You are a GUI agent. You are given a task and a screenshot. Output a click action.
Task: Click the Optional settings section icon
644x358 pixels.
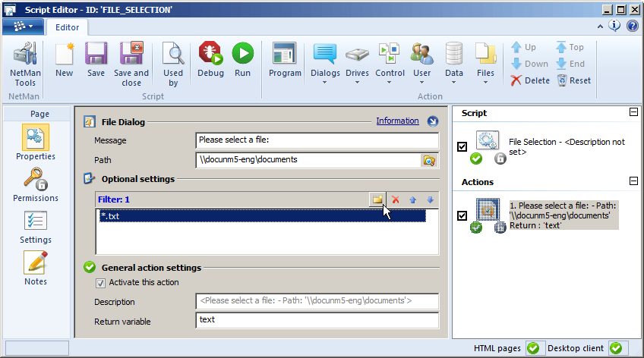coord(89,179)
